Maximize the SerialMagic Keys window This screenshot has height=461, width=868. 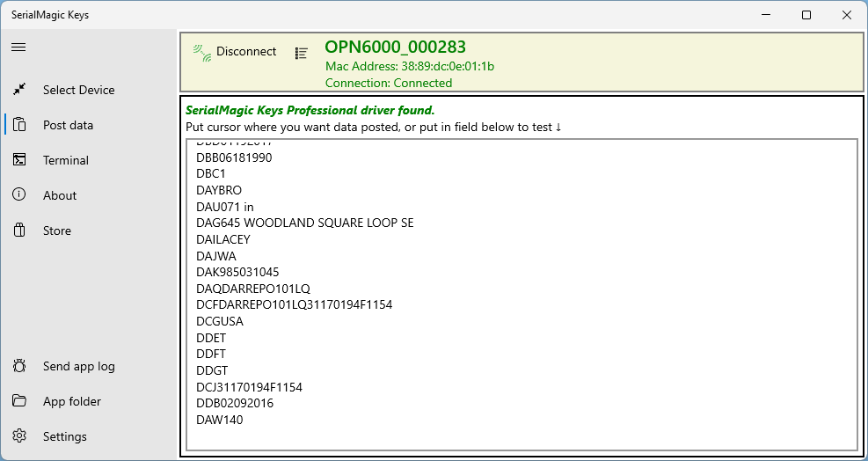[x=806, y=15]
